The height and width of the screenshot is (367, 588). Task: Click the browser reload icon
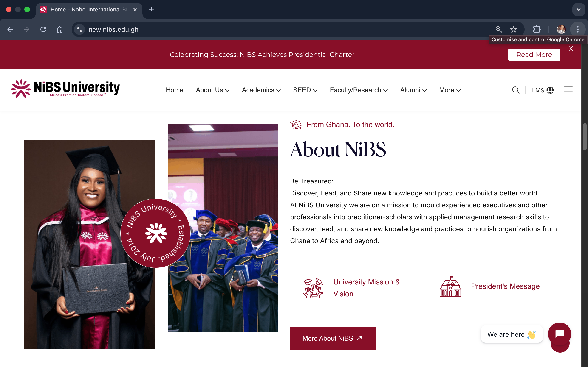coord(43,29)
